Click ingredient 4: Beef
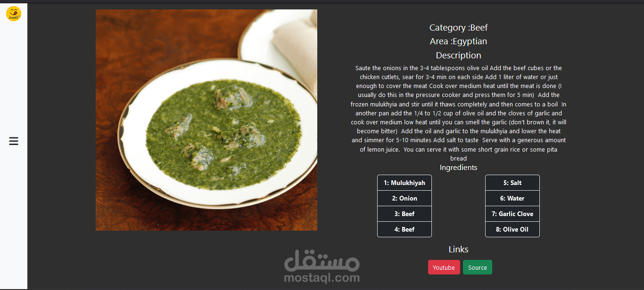 point(405,229)
